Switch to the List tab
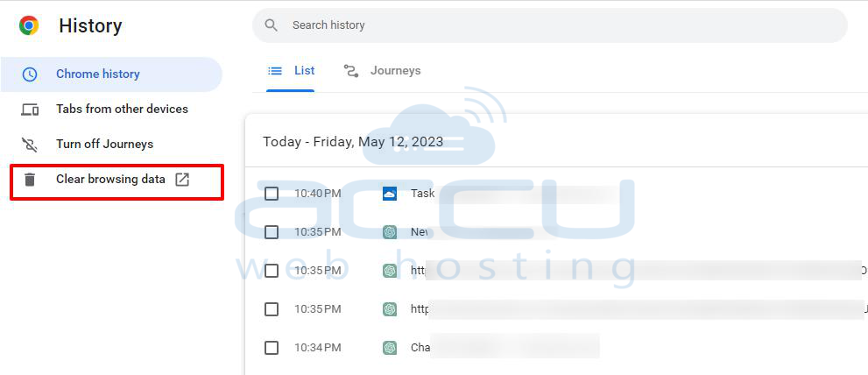Viewport: 868px width, 375px height. (x=292, y=71)
